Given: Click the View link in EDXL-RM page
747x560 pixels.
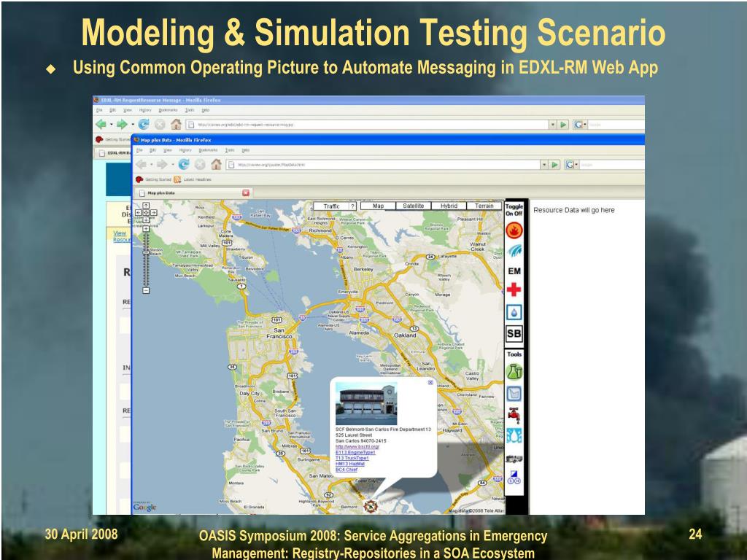Looking at the screenshot, I should pos(120,233).
